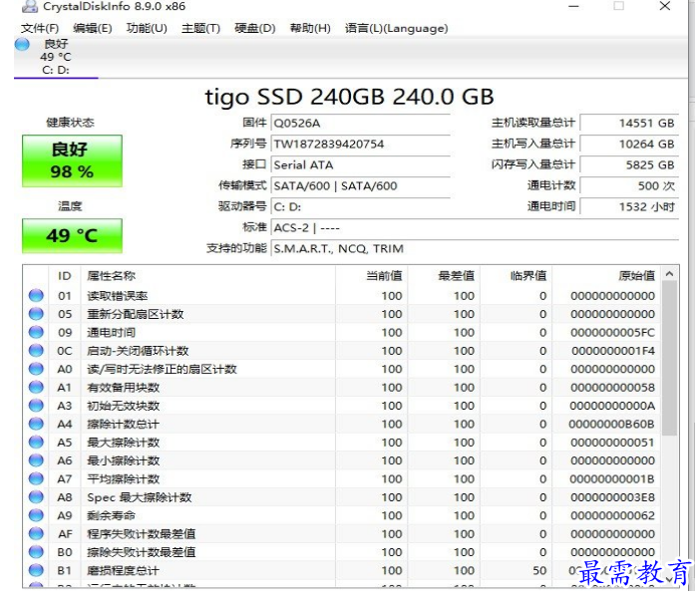This screenshot has width=700, height=604.
Task: Click the status orb for row B1 磨损程度总计
Action: point(36,570)
